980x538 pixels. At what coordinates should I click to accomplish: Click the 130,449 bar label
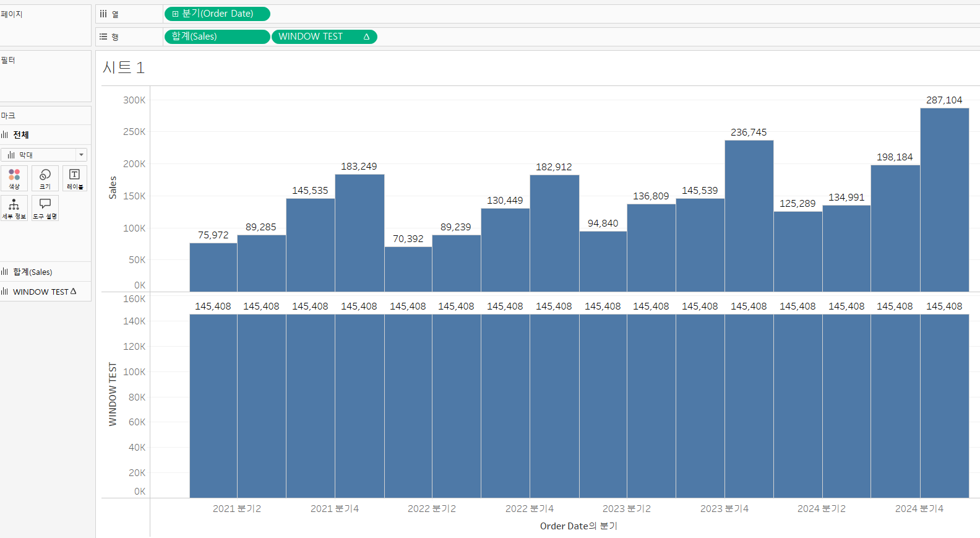[x=505, y=201]
